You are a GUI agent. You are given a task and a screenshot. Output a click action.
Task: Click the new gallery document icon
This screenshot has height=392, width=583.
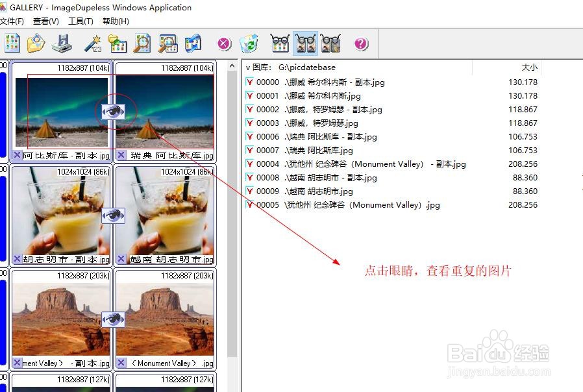click(12, 43)
